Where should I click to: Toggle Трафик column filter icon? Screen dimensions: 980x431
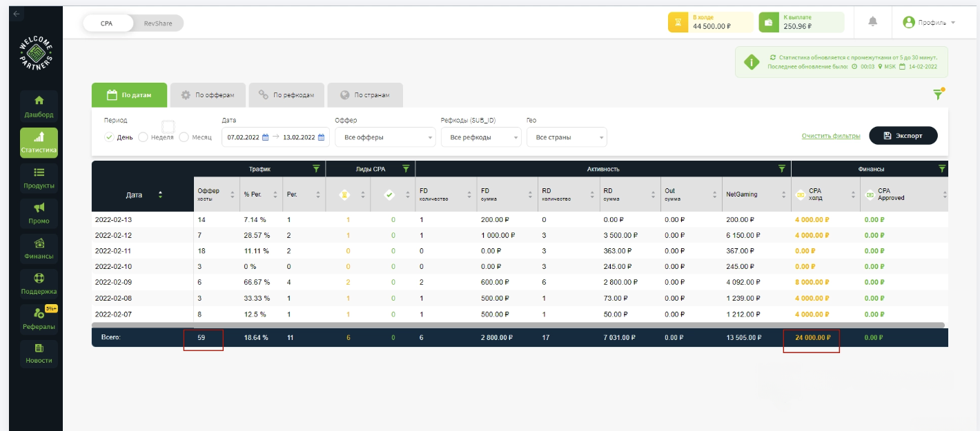click(316, 168)
